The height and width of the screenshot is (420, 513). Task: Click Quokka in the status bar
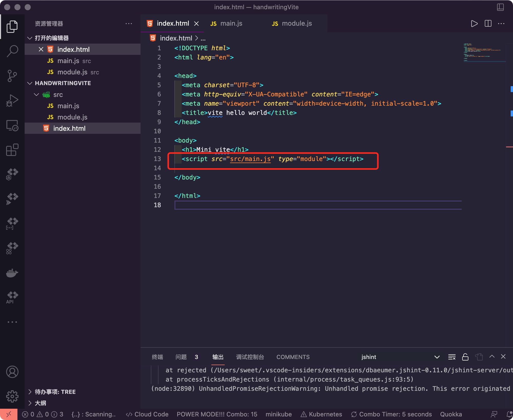(451, 414)
